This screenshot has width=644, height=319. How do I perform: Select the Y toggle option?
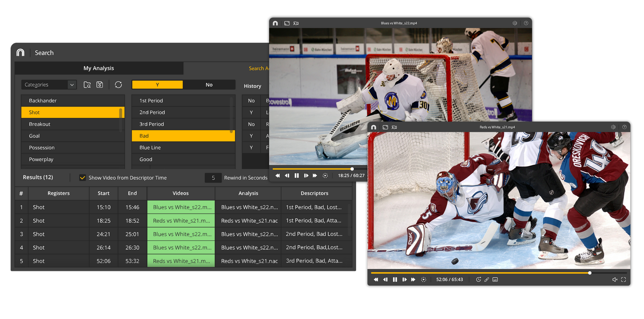pyautogui.click(x=157, y=85)
